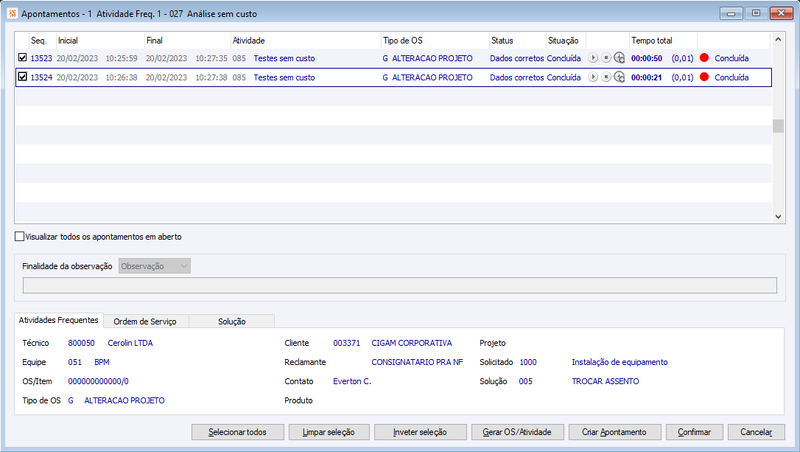Click the application icon in the title bar
This screenshot has height=452, width=800.
pos(12,13)
